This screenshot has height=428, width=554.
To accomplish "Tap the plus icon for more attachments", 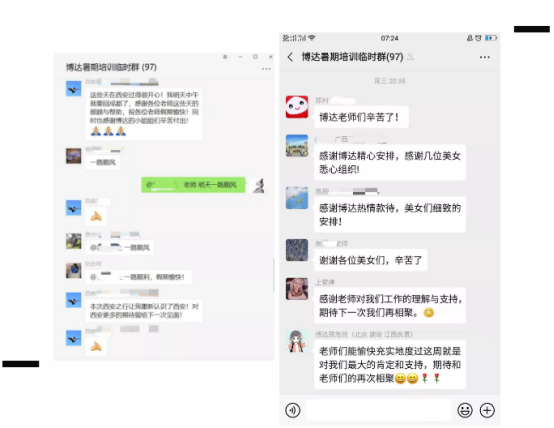I will click(487, 410).
